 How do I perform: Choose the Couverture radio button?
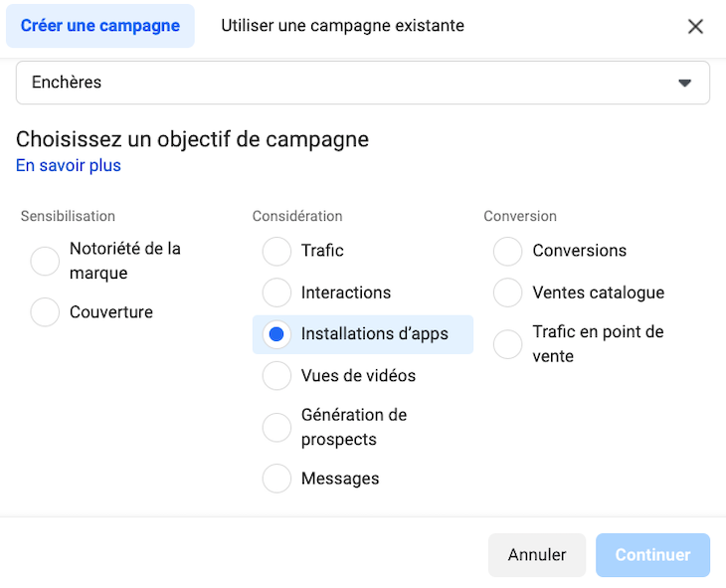pos(46,311)
